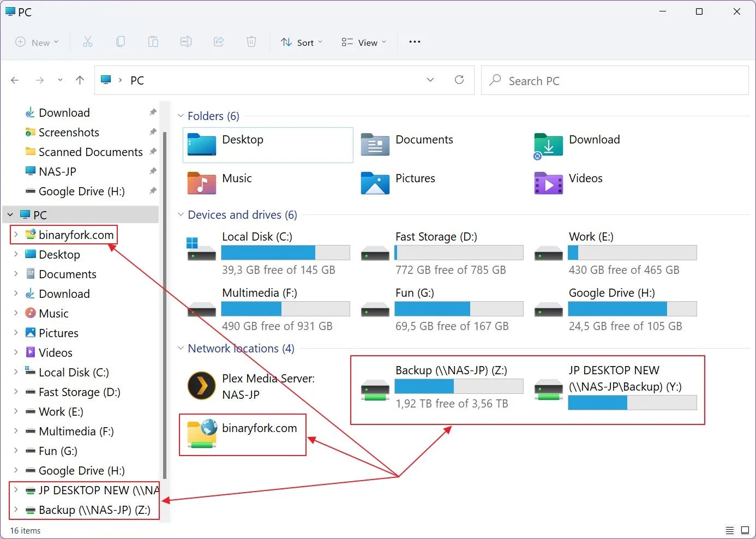Select binaryfork.com network location in main pane
The image size is (756, 539).
coord(242,434)
